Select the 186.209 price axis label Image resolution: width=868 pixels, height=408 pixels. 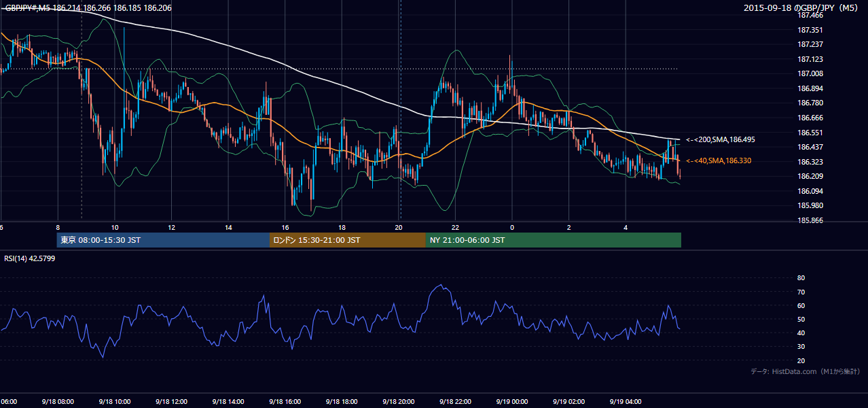coord(810,176)
